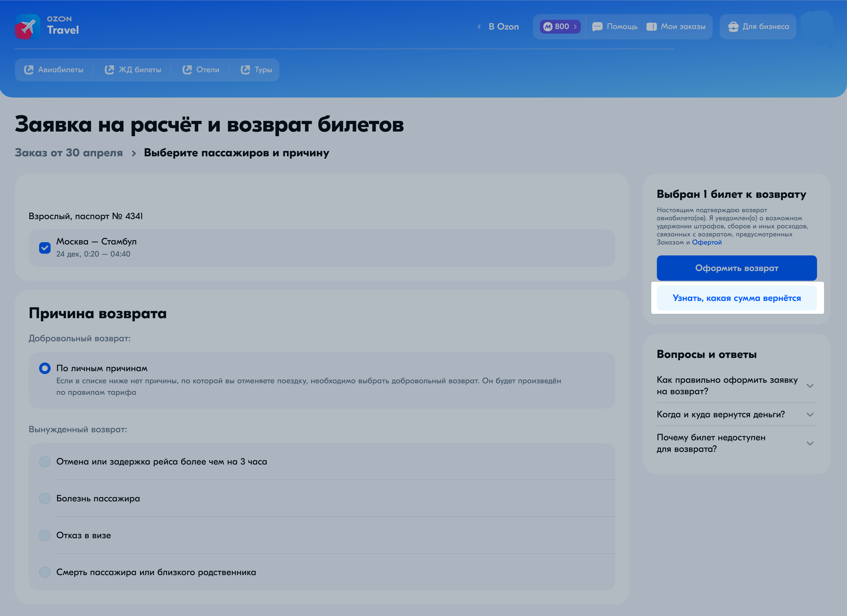Click the Выберите пассажиров и причину breadcrumb step
The image size is (847, 616).
237,153
